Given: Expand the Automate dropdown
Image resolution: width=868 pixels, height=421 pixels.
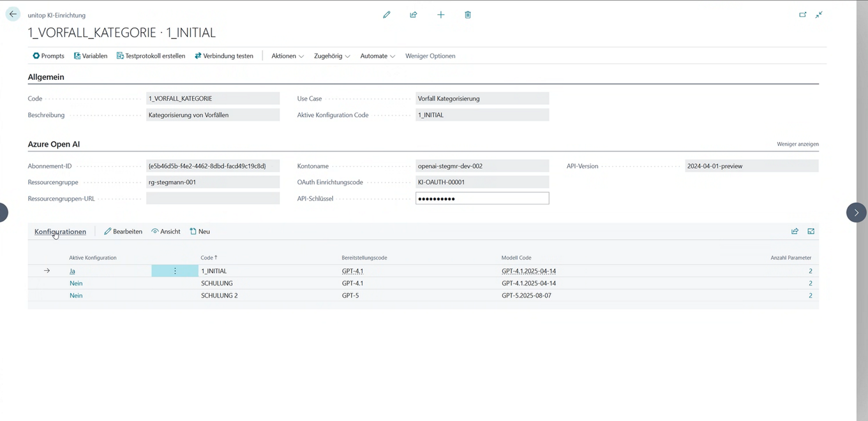Looking at the screenshot, I should click(377, 56).
